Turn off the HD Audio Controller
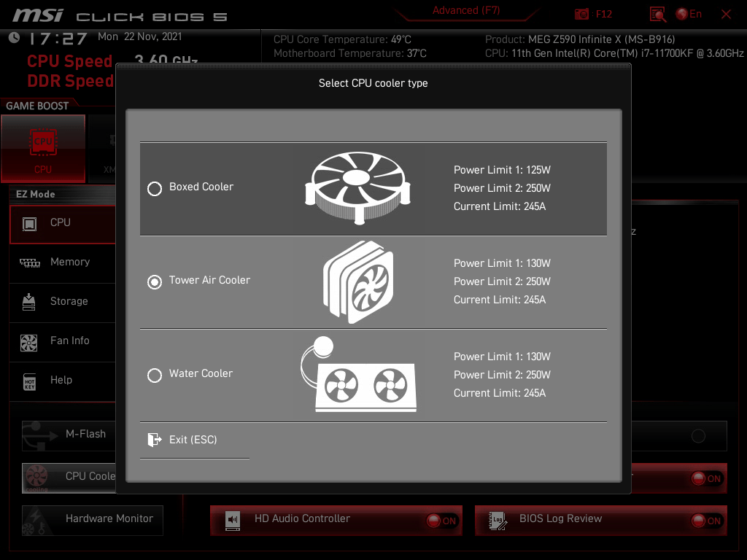Screen dimensions: 747x560 [x=441, y=521]
